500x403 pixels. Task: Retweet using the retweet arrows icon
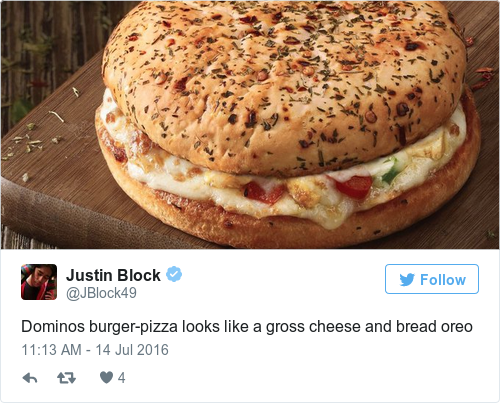point(66,378)
